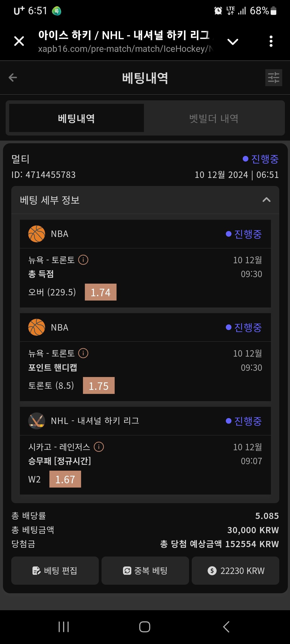
Task: Collapse the 베팅 세부 정보 section
Action: (266, 200)
